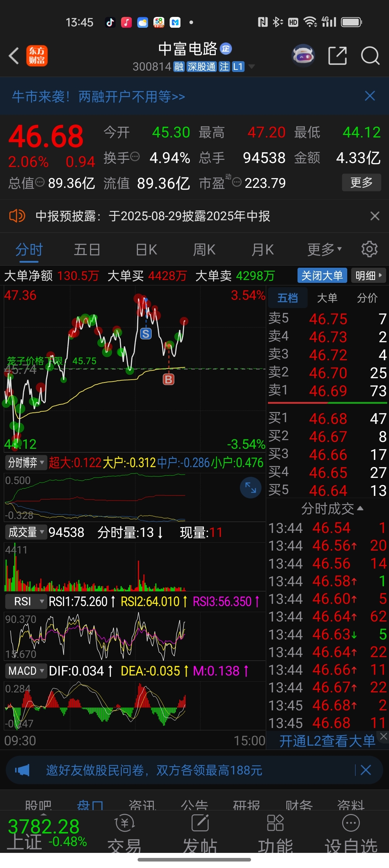
Task: Select the 分时 chart tab
Action: pyautogui.click(x=29, y=249)
